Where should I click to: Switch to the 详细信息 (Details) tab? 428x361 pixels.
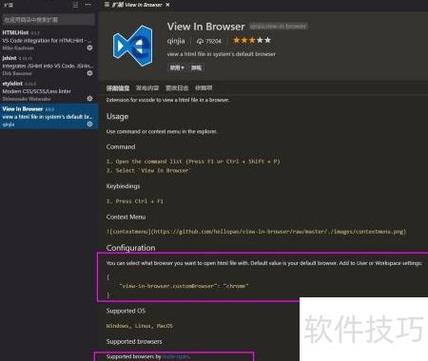click(118, 88)
